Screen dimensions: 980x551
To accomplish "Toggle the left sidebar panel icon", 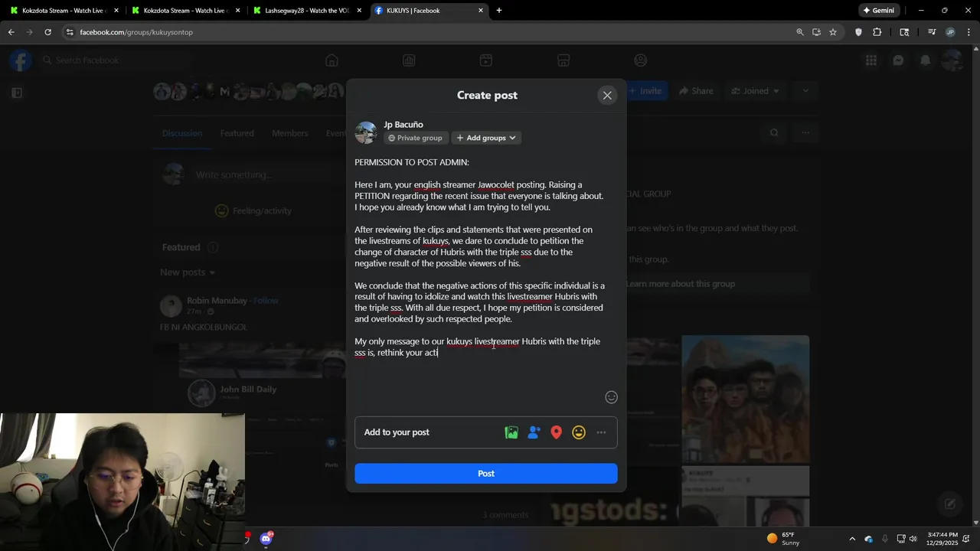I will [17, 93].
